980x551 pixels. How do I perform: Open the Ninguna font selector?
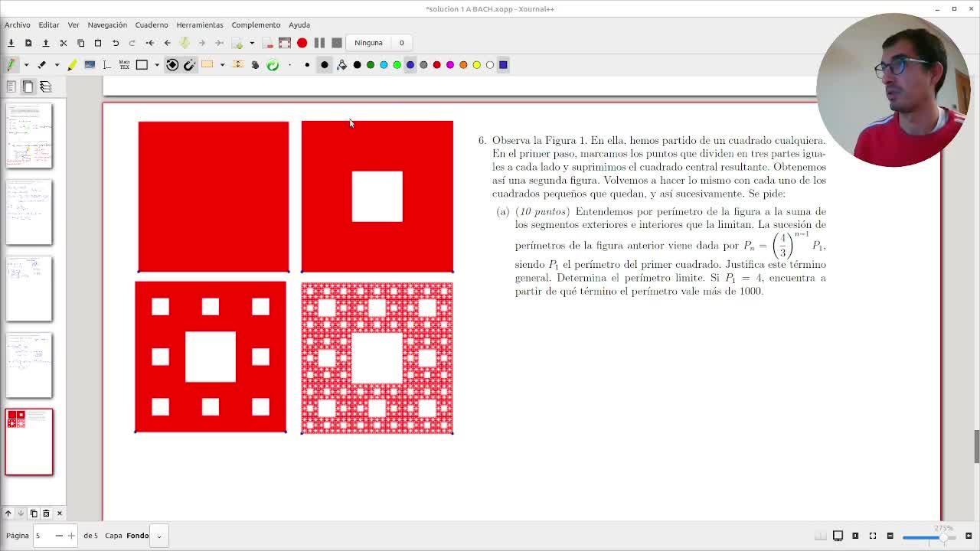(368, 43)
